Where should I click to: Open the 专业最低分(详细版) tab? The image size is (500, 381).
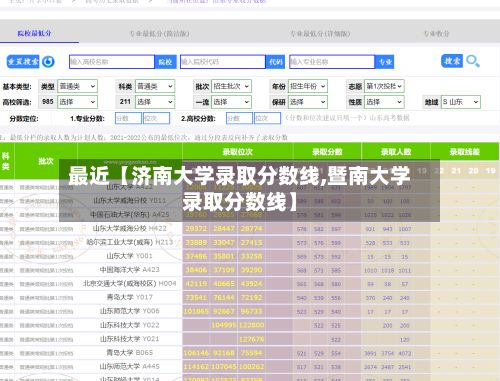320,34
